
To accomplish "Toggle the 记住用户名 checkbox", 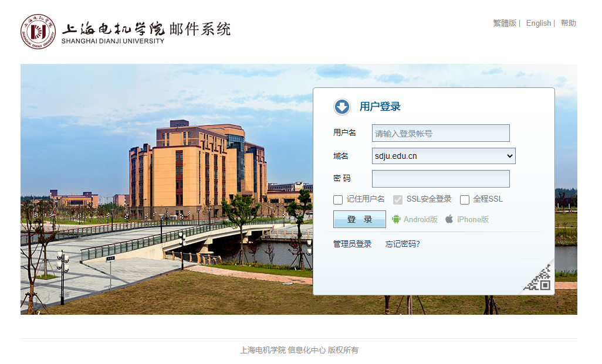I will 338,199.
